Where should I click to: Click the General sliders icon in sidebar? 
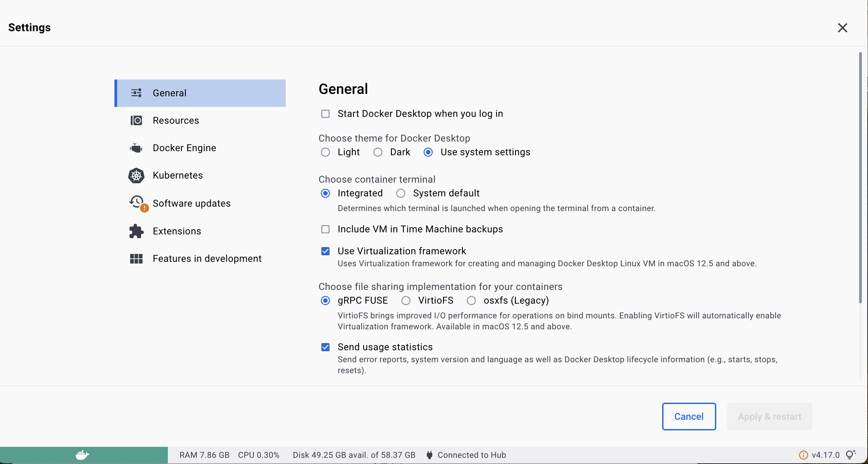click(x=136, y=93)
